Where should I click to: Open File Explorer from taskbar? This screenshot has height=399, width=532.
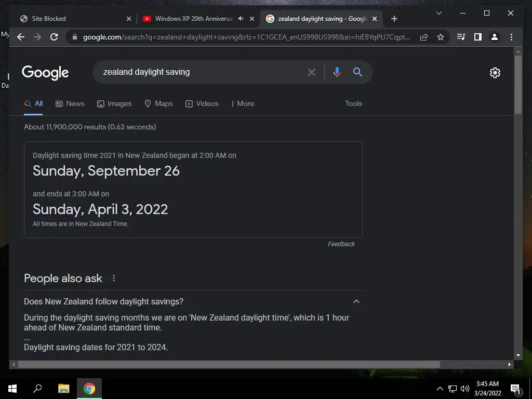63,389
